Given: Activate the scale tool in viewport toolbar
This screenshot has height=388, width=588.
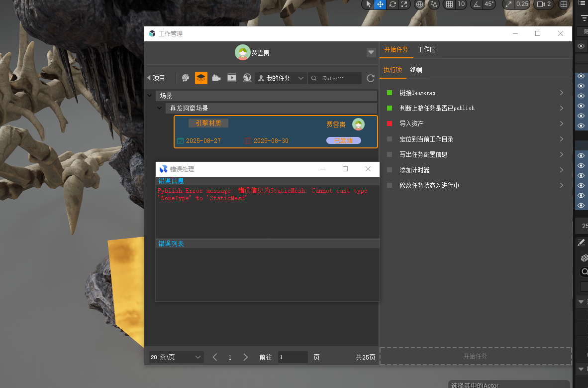Looking at the screenshot, I should point(404,4).
